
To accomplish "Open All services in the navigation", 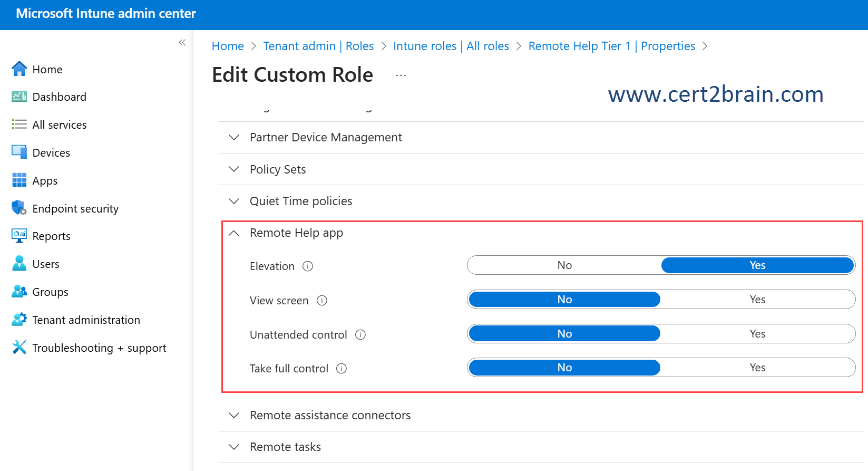I will pos(60,125).
